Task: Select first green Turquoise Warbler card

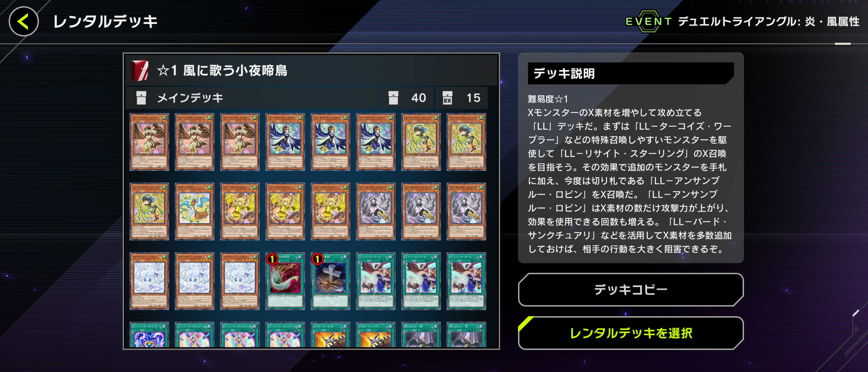Action: [421, 142]
